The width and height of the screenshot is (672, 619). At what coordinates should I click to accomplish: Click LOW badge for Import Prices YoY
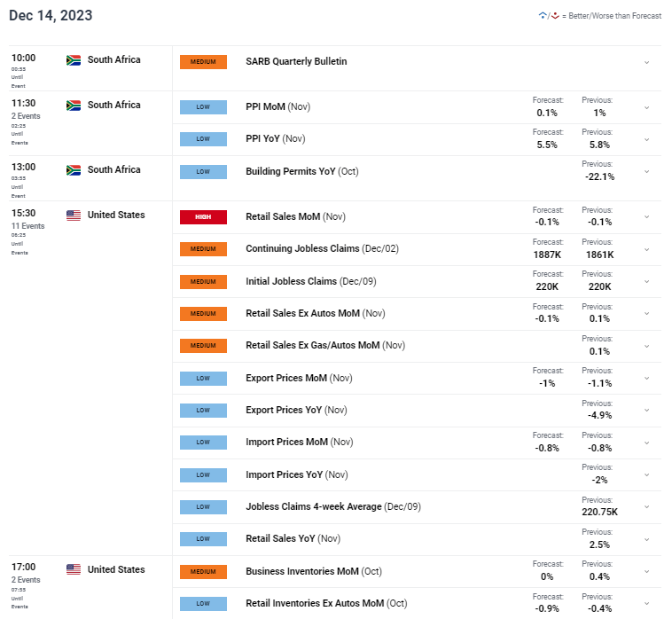point(203,475)
